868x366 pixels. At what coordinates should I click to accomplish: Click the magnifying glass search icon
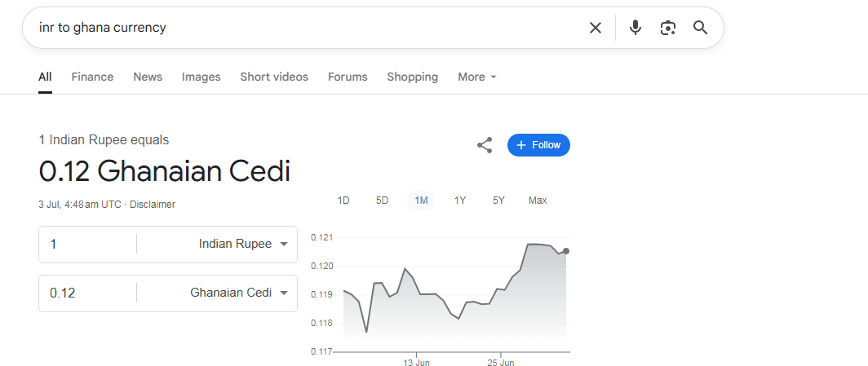pos(700,28)
